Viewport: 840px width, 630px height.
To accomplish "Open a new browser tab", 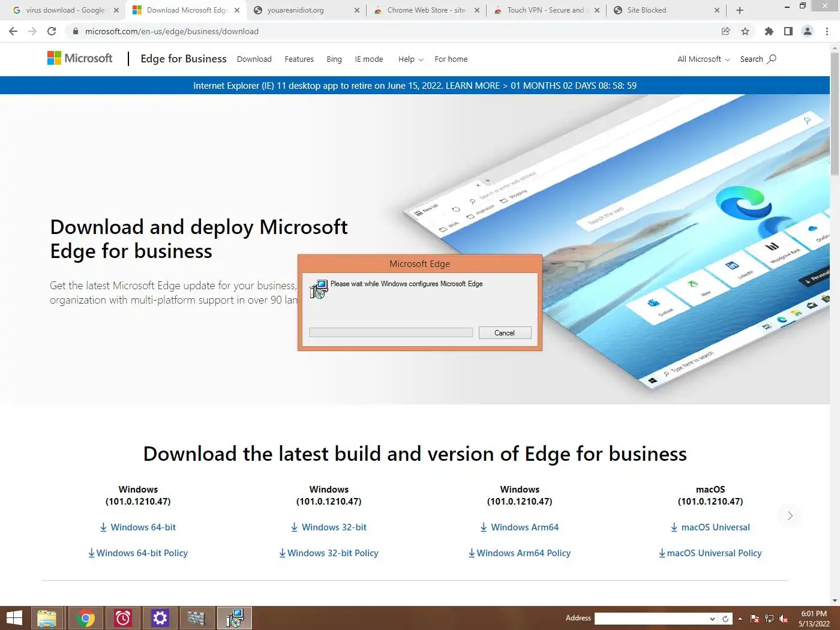I will pos(740,10).
